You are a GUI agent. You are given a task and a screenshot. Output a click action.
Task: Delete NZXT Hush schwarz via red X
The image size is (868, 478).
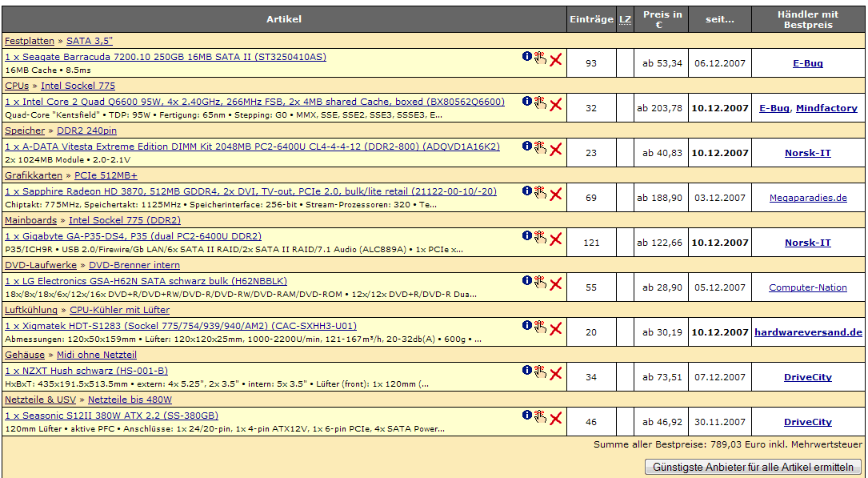[x=556, y=373]
